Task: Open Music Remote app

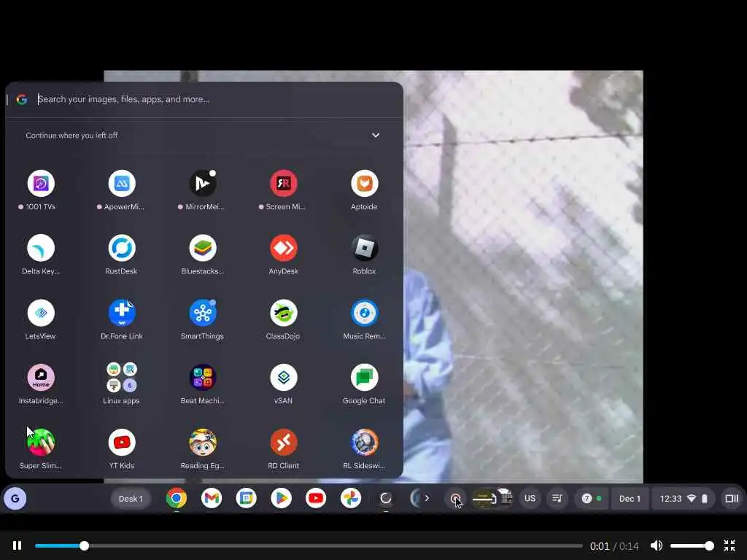Action: [x=365, y=313]
